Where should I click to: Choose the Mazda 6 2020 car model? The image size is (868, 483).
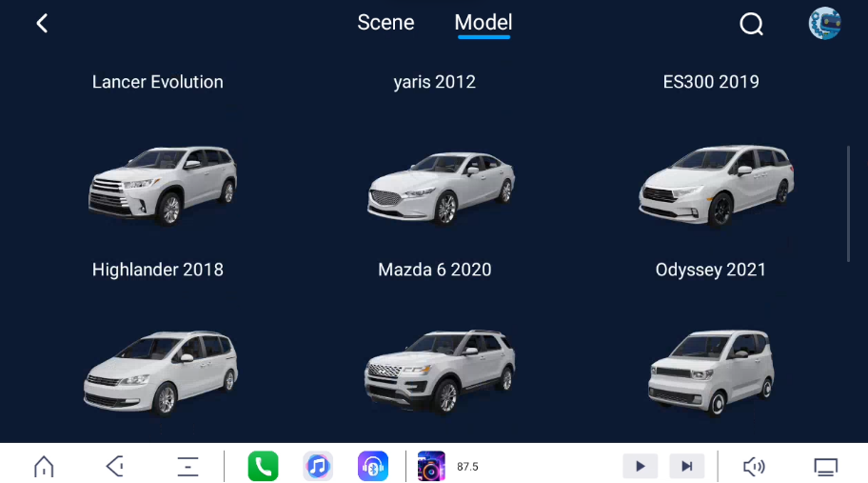(x=441, y=189)
